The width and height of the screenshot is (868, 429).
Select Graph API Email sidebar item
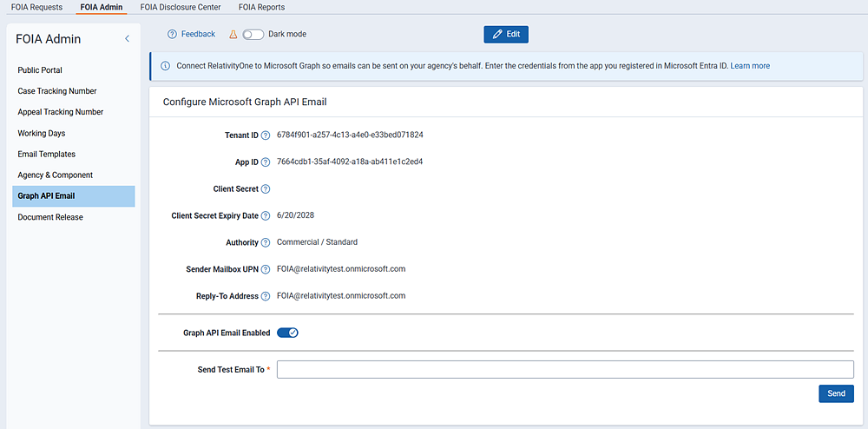pos(74,196)
